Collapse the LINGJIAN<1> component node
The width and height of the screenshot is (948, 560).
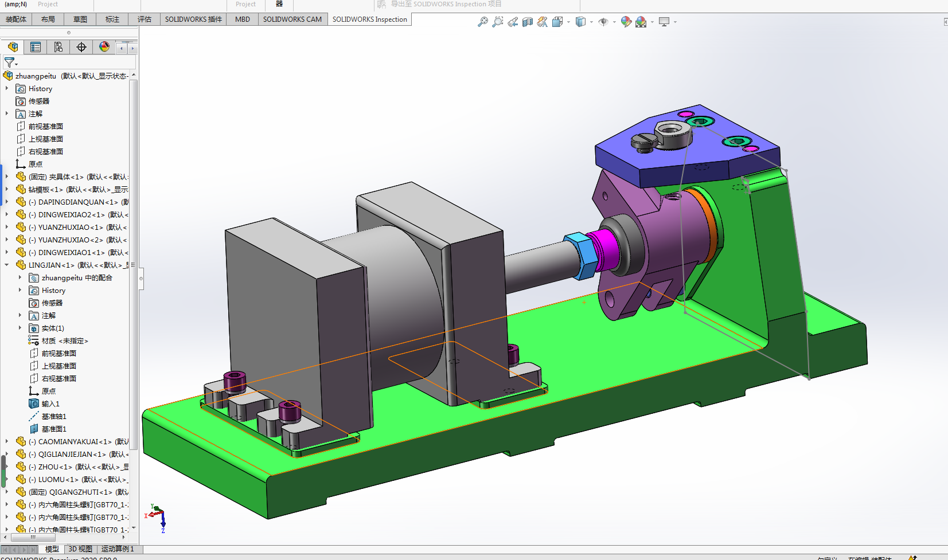click(7, 265)
